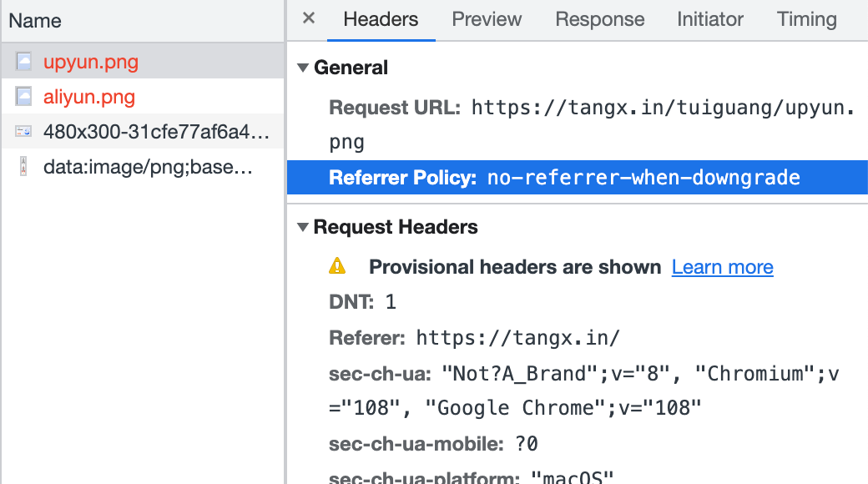Click the Name column header
The image size is (868, 484).
tap(36, 22)
